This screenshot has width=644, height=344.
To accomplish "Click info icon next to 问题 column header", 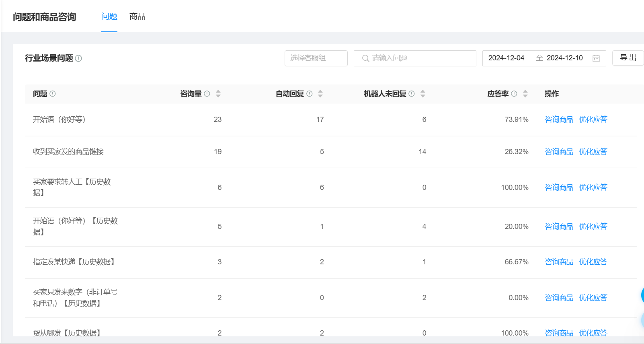I will pos(53,94).
